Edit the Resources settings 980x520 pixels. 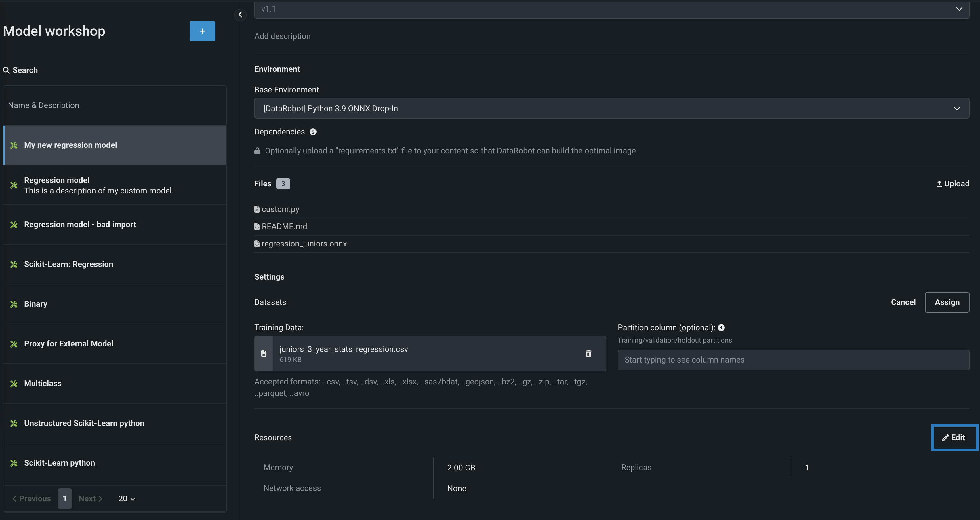coord(954,438)
